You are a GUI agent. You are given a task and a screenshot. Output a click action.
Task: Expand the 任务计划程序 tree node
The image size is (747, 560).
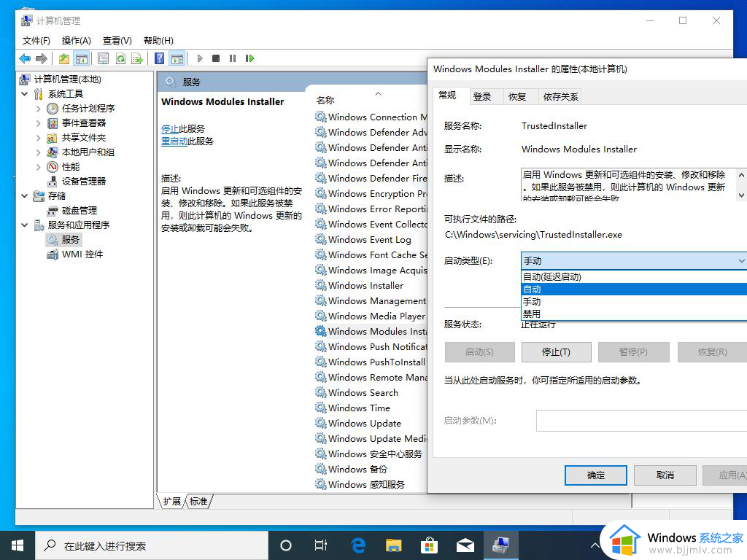38,109
